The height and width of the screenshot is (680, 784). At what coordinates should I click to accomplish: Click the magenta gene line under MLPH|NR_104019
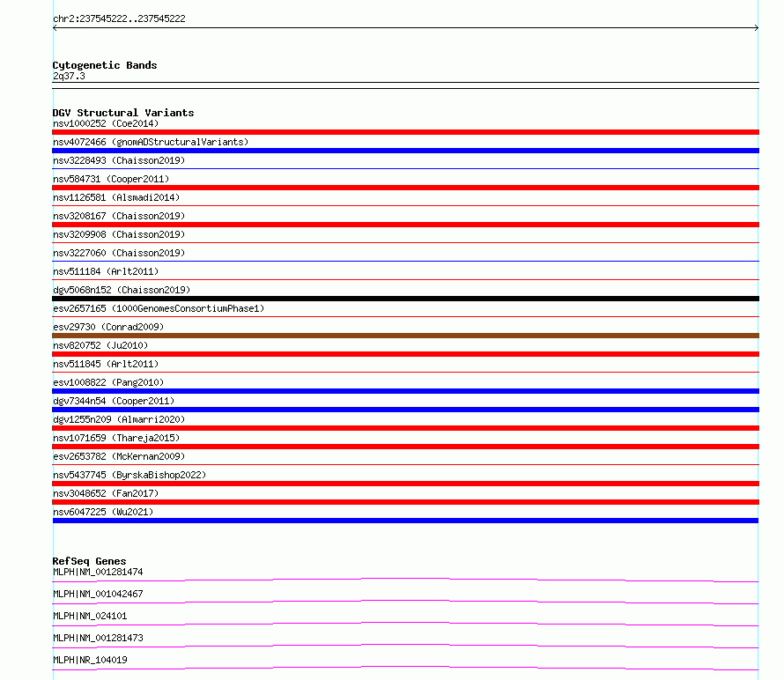point(405,668)
